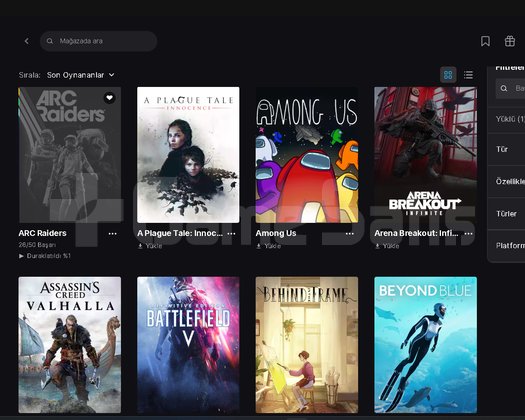Open Behind the Frame cover
Image resolution: width=525 pixels, height=420 pixels.
click(x=307, y=345)
